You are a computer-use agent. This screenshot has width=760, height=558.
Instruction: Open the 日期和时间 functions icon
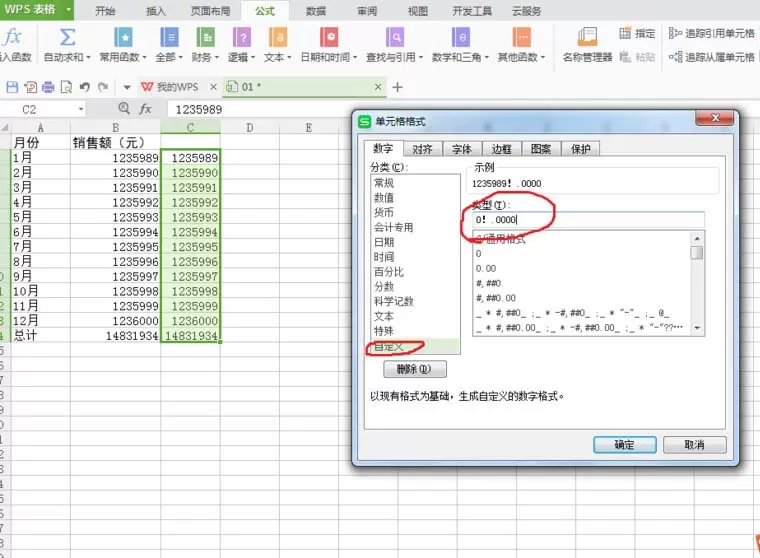coord(329,37)
